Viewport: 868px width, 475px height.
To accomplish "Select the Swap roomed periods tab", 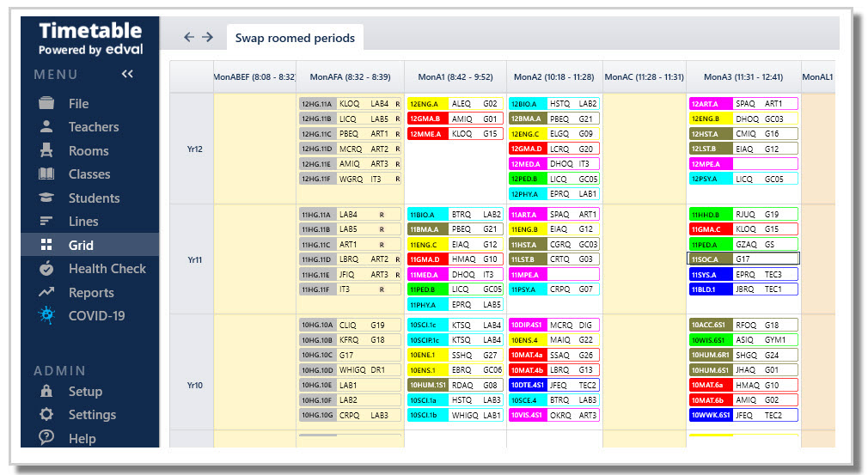I will pos(295,38).
